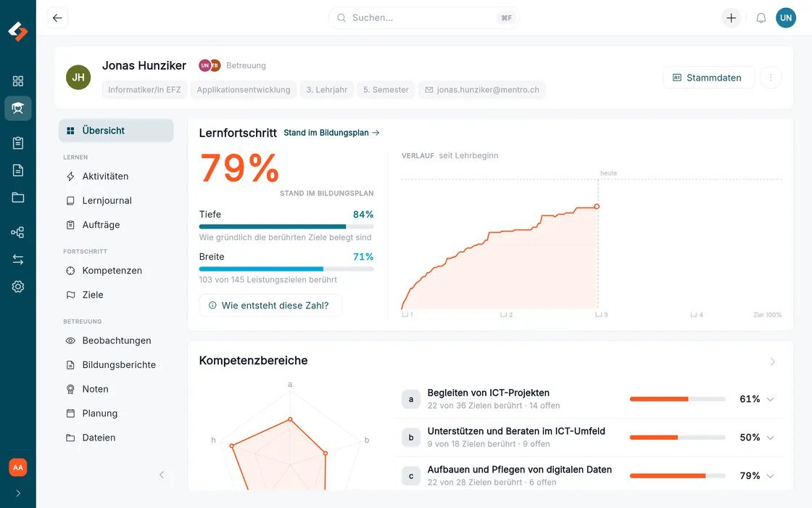Open the three-dot more options menu

771,78
